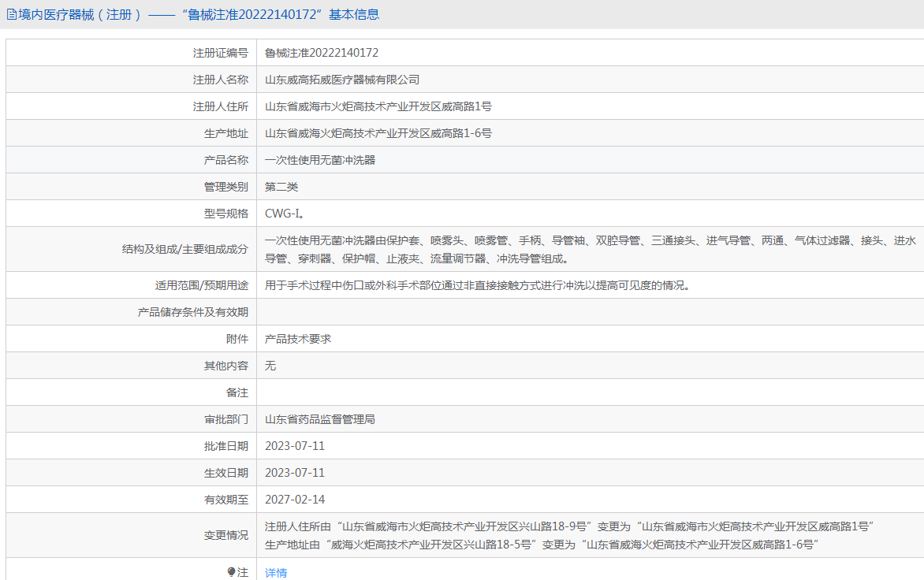924x580 pixels.
Task: Click the 生产地址 address value
Action: point(378,133)
